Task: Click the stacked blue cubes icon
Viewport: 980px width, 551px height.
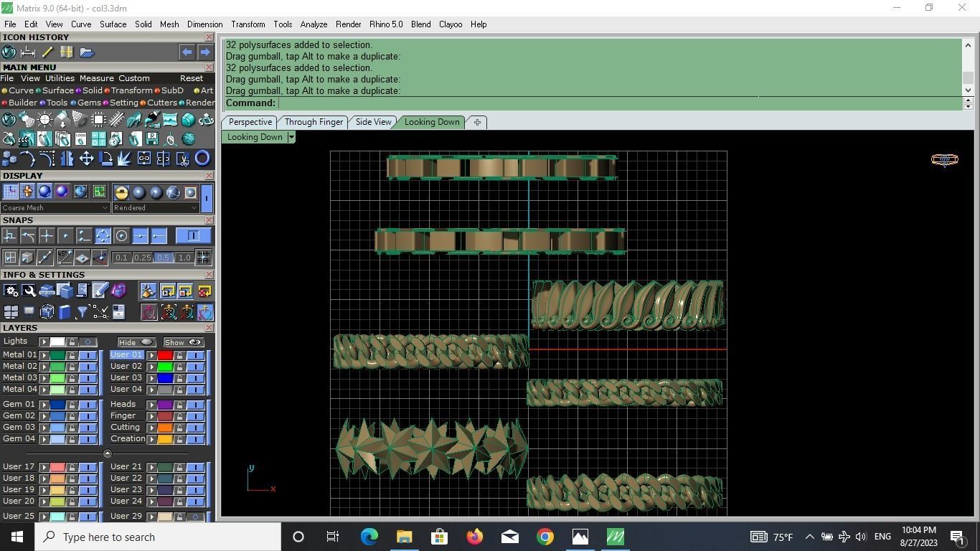Action: (9, 159)
